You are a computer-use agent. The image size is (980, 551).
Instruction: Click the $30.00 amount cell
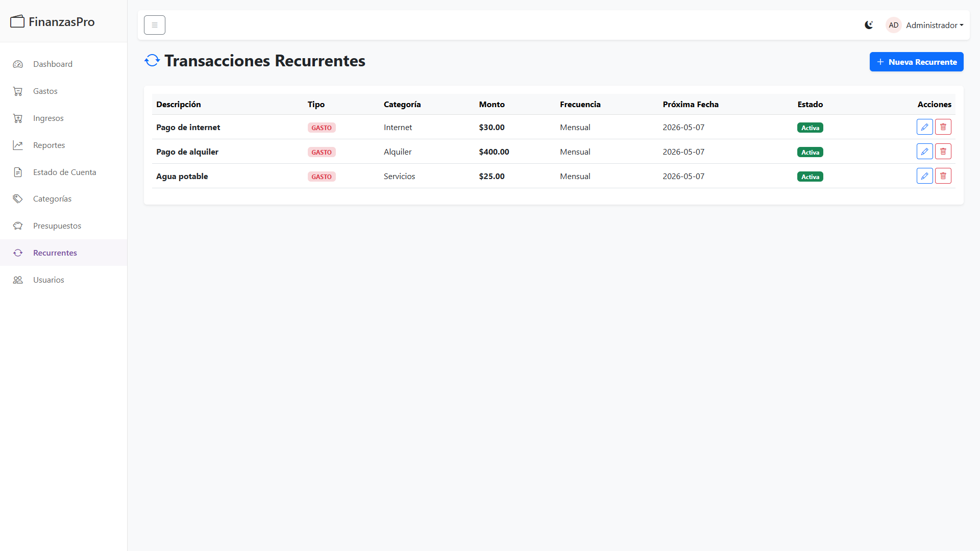[x=492, y=127]
